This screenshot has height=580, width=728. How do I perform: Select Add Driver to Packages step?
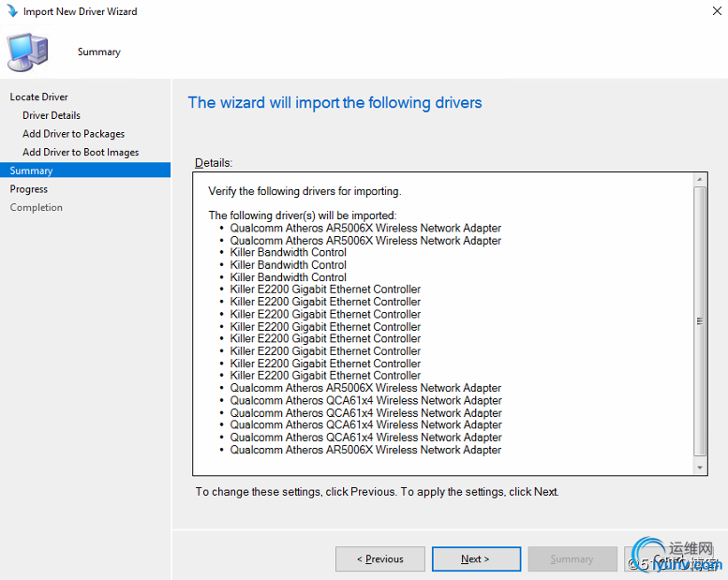tap(73, 134)
